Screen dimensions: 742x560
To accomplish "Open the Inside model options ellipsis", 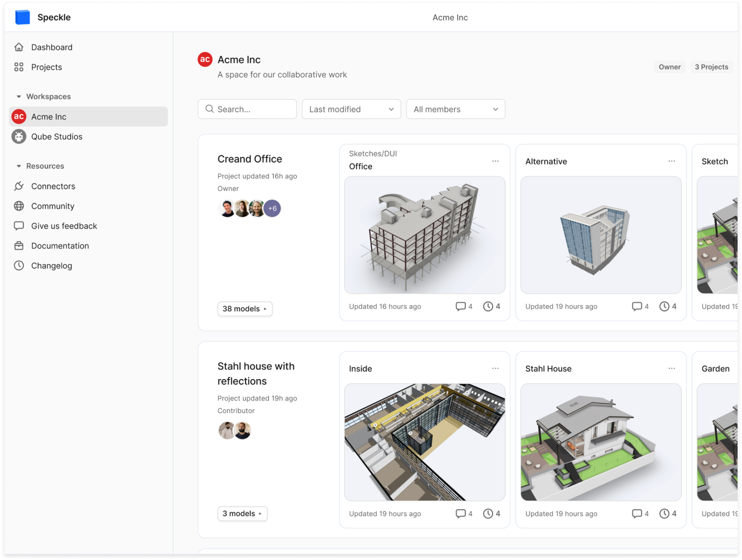I will pos(495,368).
